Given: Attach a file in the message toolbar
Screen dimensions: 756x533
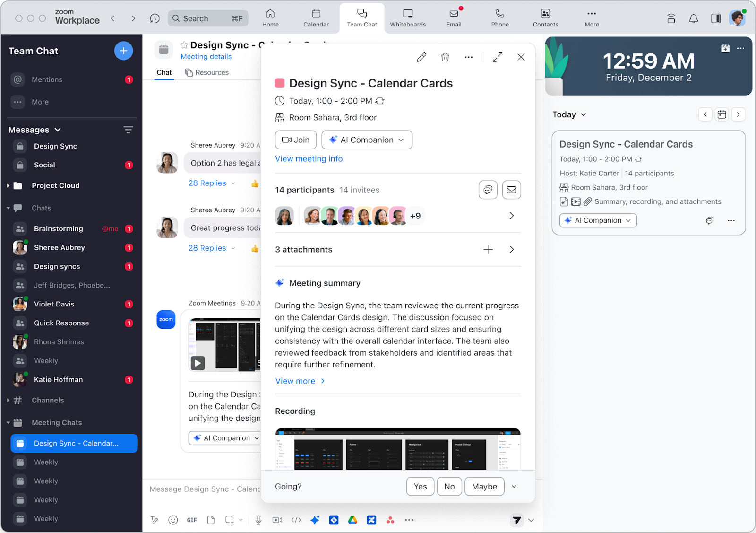Looking at the screenshot, I should [x=211, y=520].
